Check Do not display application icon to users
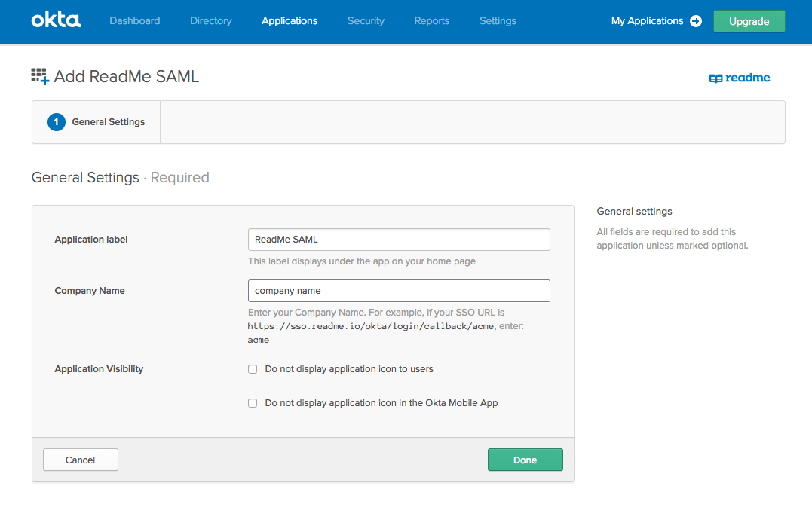Screen dimensions: 812x507 coord(253,369)
